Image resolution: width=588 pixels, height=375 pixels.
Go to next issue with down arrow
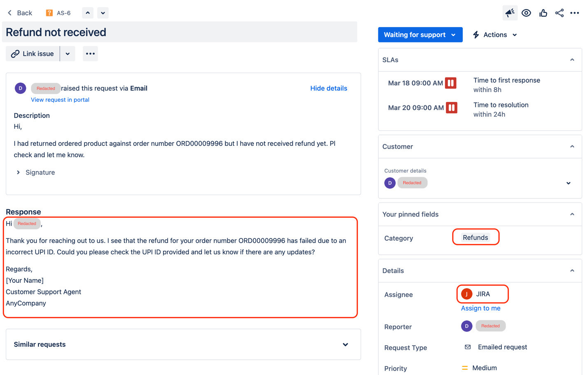click(x=103, y=13)
